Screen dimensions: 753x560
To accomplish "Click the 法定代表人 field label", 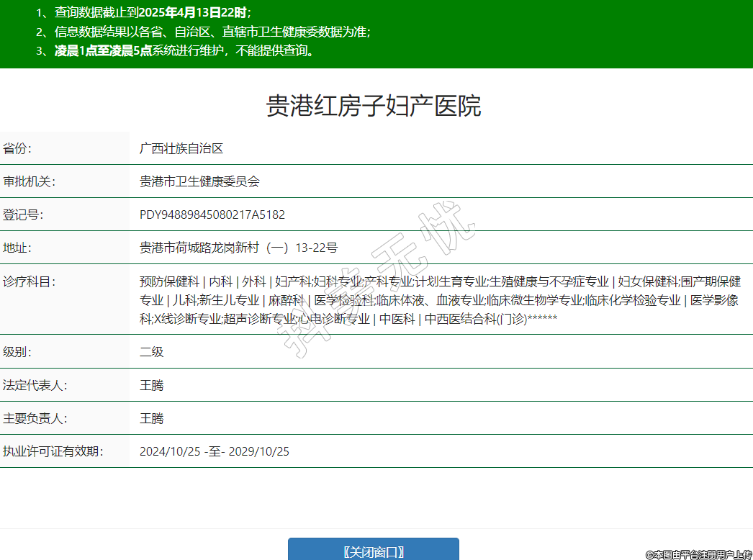I will pos(35,385).
